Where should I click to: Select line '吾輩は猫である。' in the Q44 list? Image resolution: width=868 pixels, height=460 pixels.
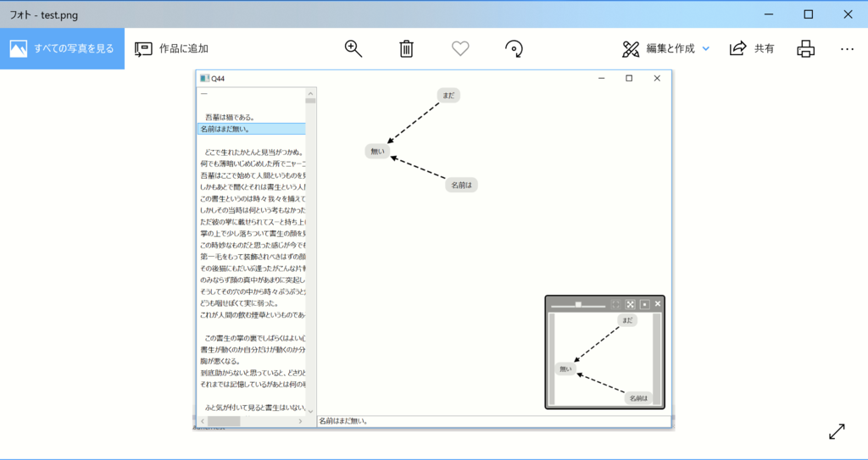coord(230,118)
